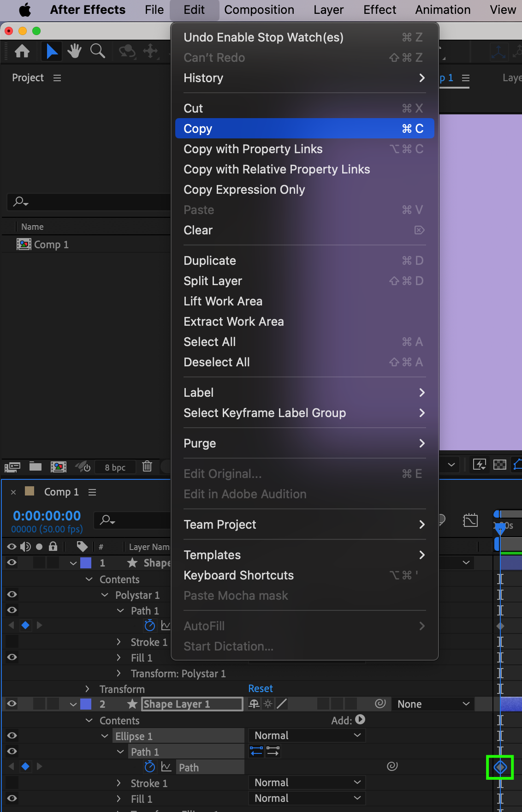
Task: Click the trash icon in Project panel
Action: coord(147,466)
